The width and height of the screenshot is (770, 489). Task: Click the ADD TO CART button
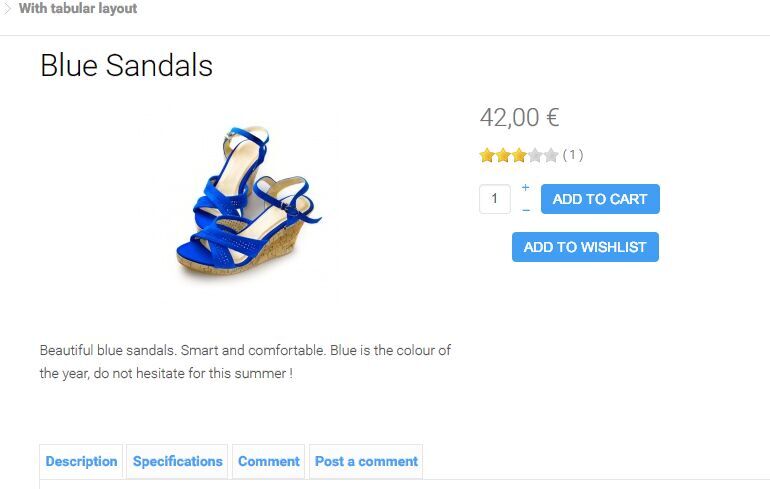pos(600,199)
